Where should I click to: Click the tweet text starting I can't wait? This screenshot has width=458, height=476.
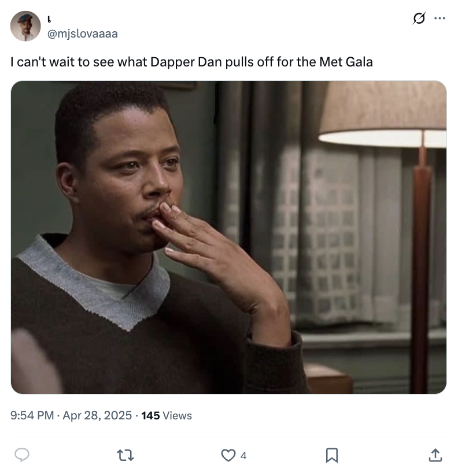pyautogui.click(x=191, y=62)
